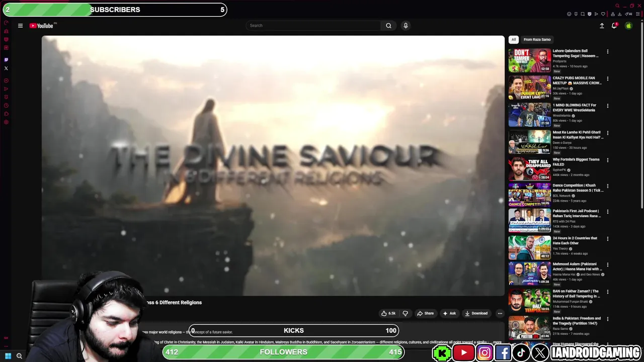Screen dimensions: 644x362
Task: Open the Windows Start button
Action: [8, 356]
